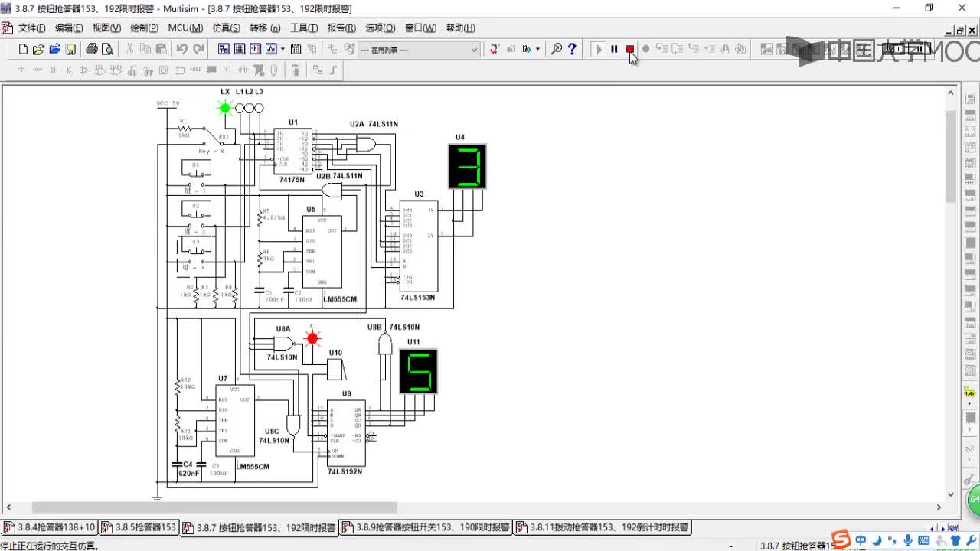Viewport: 980px width, 551px height.
Task: Open the grapher icon
Action: coord(271,49)
